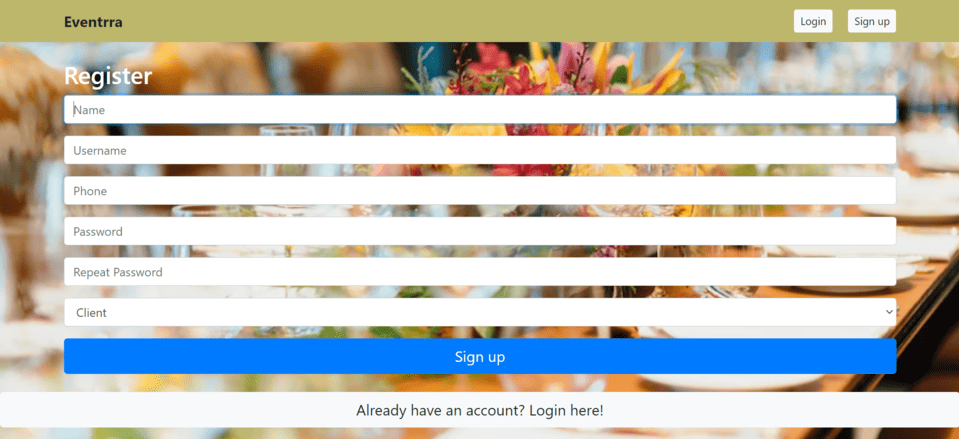Select the Username text field

point(480,150)
